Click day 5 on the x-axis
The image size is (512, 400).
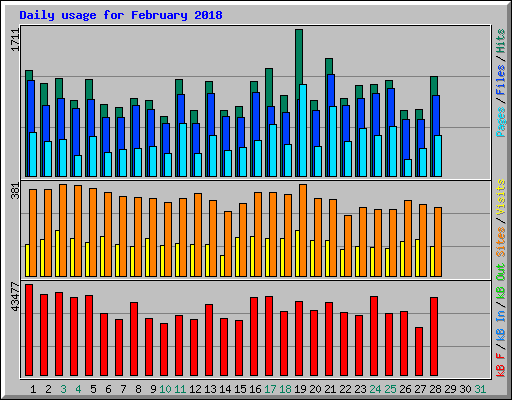coord(93,389)
